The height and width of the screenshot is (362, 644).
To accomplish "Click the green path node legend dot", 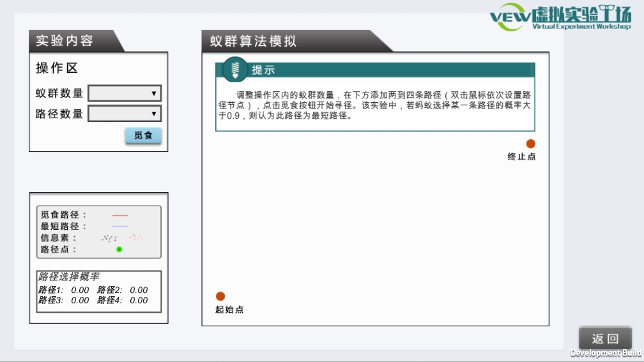I will click(x=119, y=249).
